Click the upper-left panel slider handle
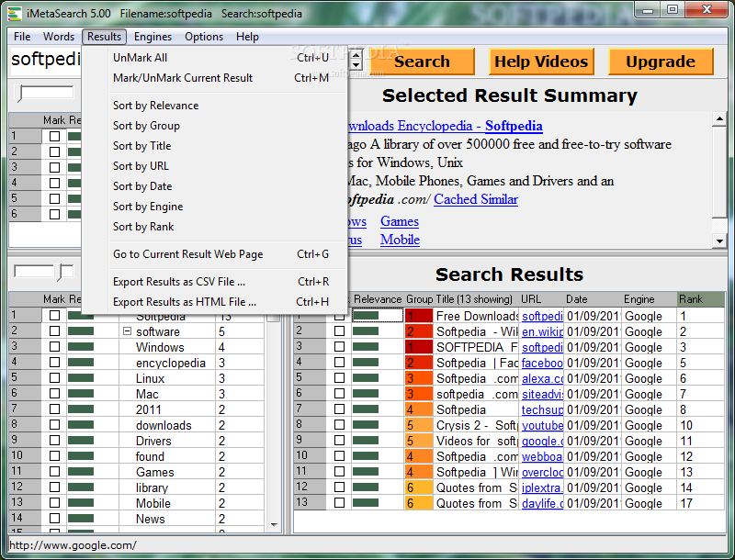This screenshot has width=735, height=560. click(x=19, y=93)
